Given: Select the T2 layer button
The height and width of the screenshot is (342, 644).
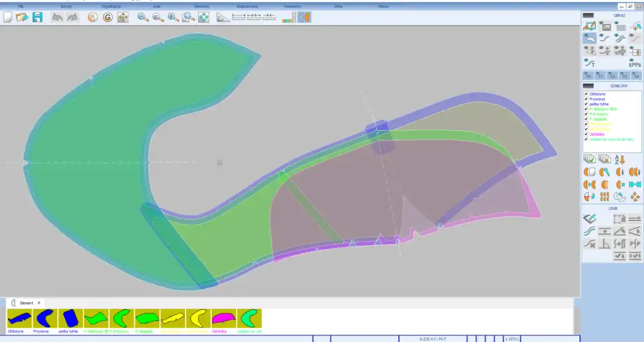Looking at the screenshot, I should tap(612, 76).
